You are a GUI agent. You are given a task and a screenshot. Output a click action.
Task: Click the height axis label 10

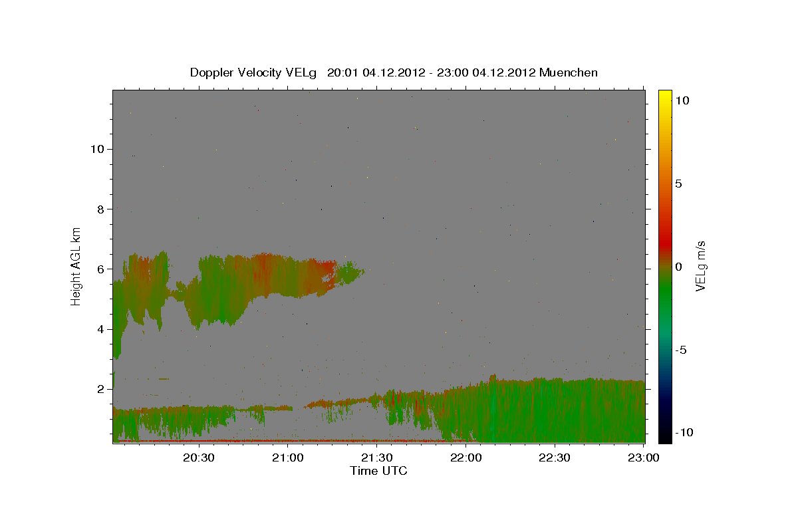tap(96, 149)
